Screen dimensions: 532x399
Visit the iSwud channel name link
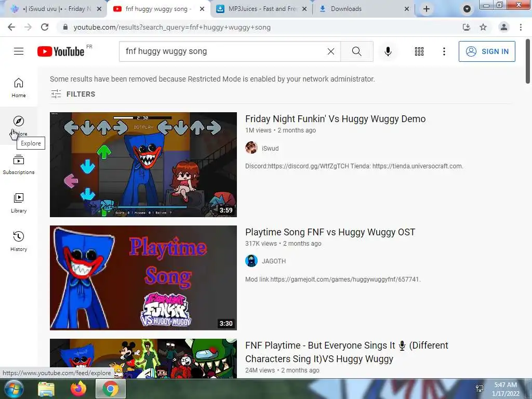pos(270,148)
